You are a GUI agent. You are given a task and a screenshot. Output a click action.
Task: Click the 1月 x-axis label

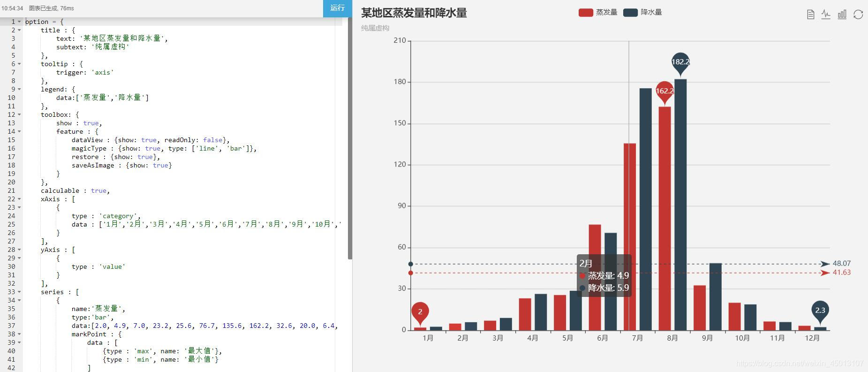click(x=428, y=338)
